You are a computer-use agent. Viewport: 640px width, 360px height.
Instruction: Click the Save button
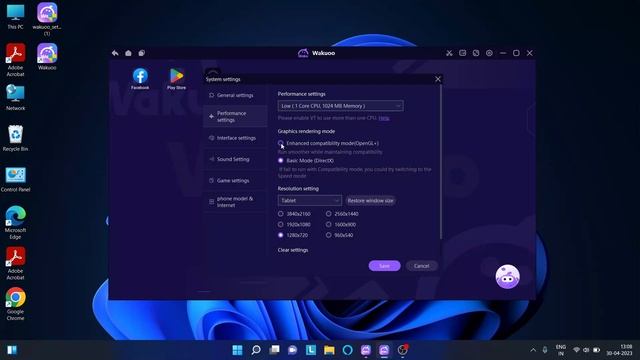coord(384,266)
